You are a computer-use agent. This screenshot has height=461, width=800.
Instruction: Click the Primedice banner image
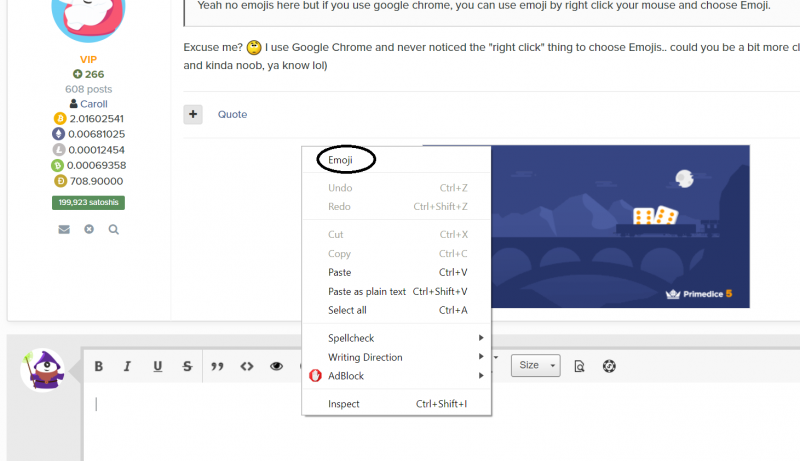(x=620, y=226)
